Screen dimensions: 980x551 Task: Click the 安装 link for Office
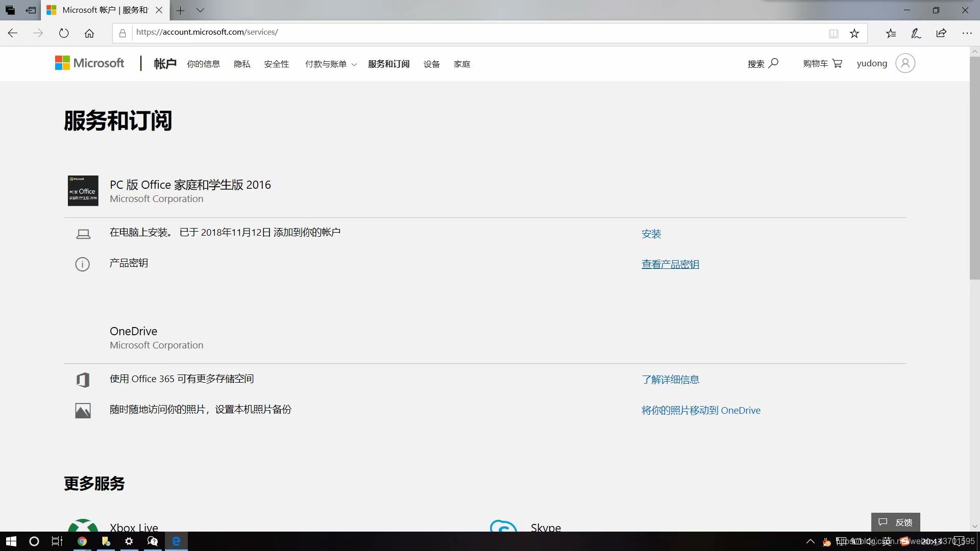pos(651,234)
